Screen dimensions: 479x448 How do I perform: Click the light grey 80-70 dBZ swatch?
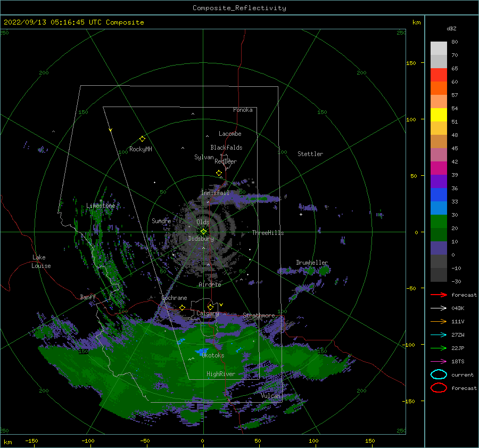439,48
